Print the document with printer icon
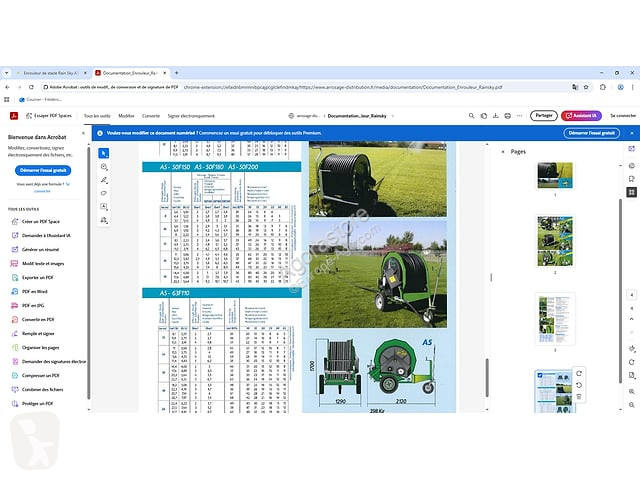 [x=507, y=116]
